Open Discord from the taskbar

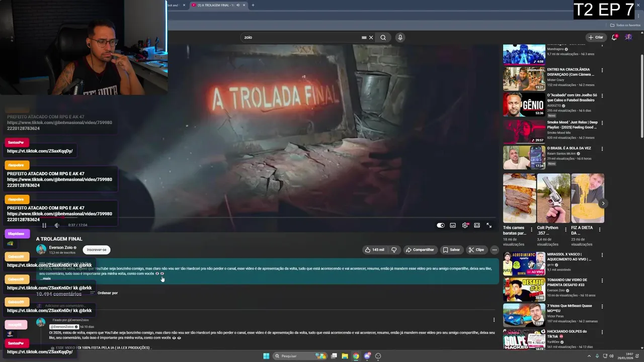click(x=367, y=356)
